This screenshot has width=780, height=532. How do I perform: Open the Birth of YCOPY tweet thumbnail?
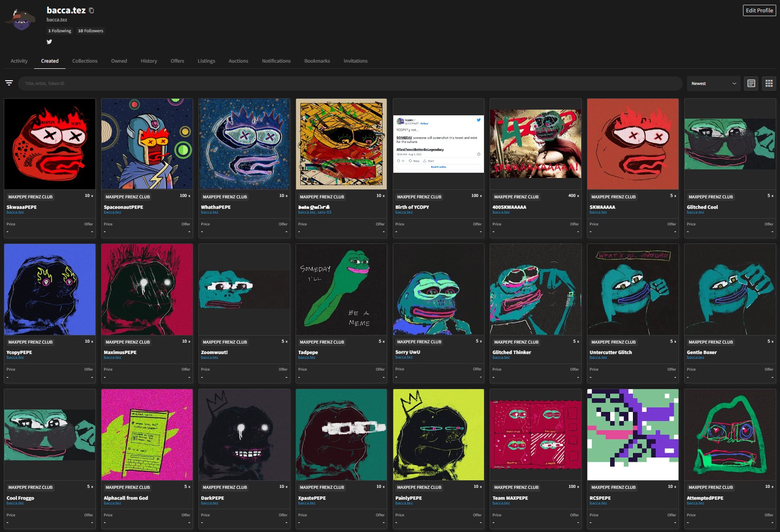(438, 144)
